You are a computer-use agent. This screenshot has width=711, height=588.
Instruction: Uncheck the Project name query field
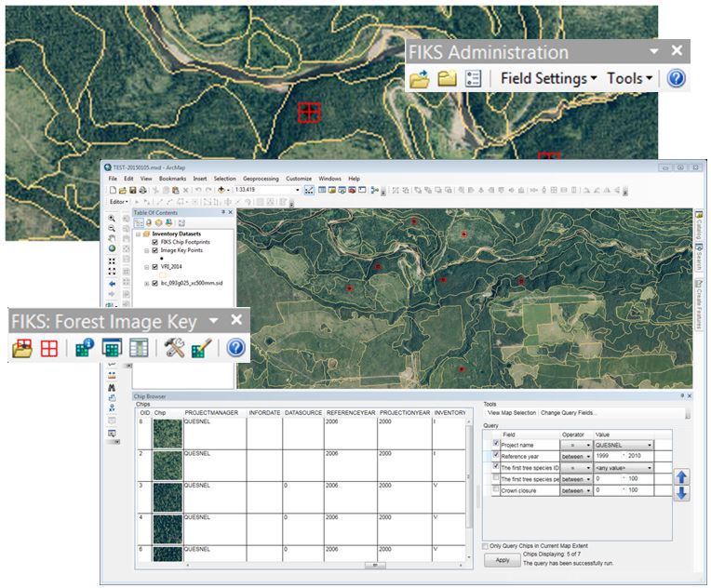click(x=496, y=444)
